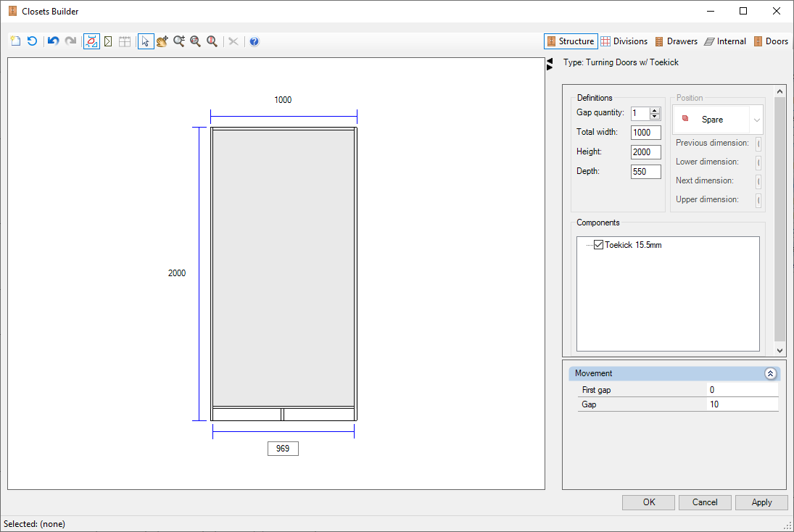The height and width of the screenshot is (532, 794).
Task: Click the Cancel button
Action: tap(705, 502)
